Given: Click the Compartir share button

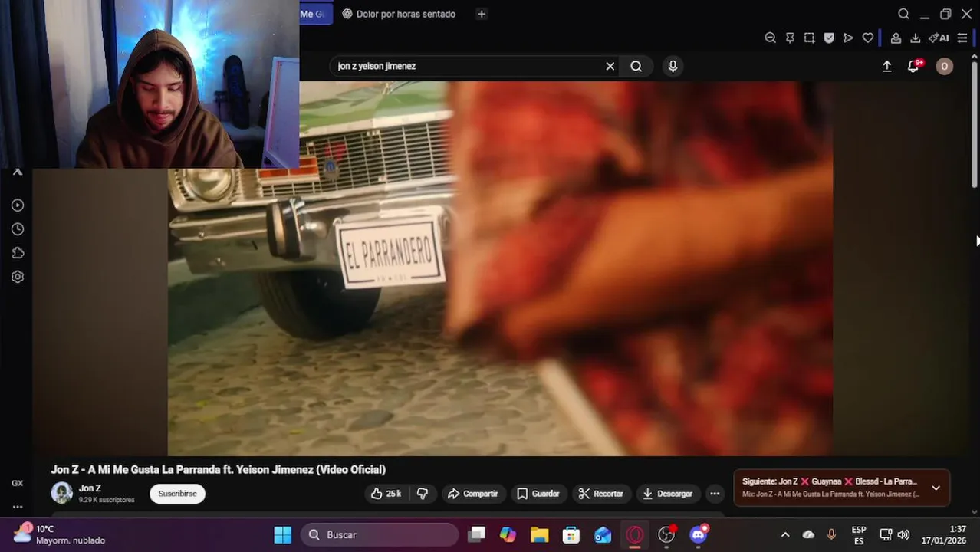Looking at the screenshot, I should click(473, 494).
